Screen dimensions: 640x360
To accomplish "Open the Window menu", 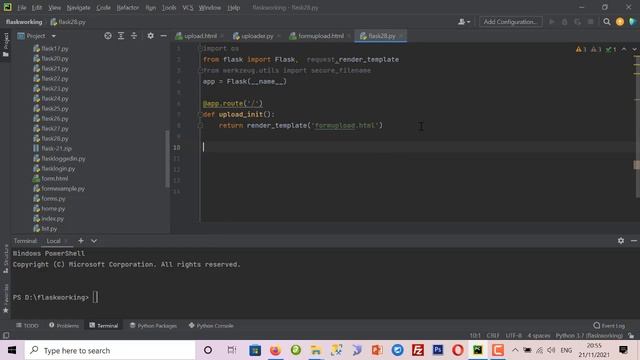I will [209, 8].
